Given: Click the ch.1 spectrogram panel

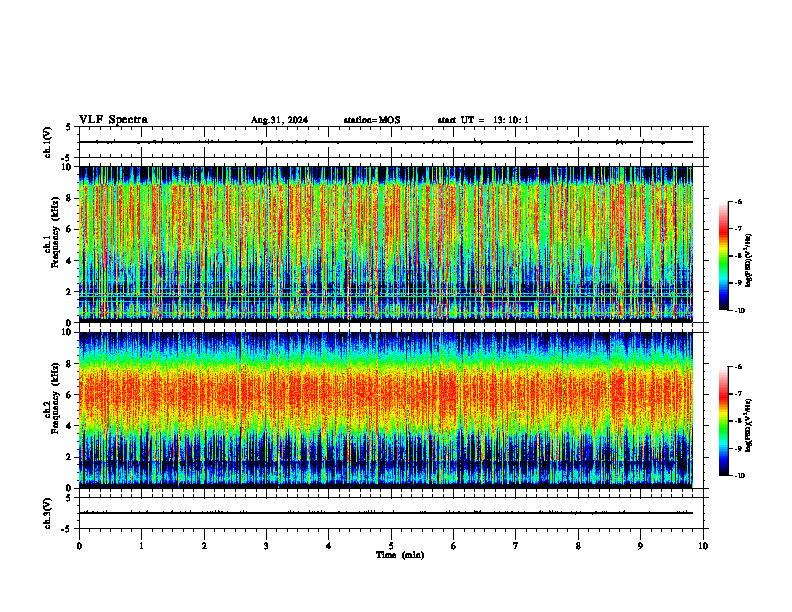Looking at the screenshot, I should point(386,244).
